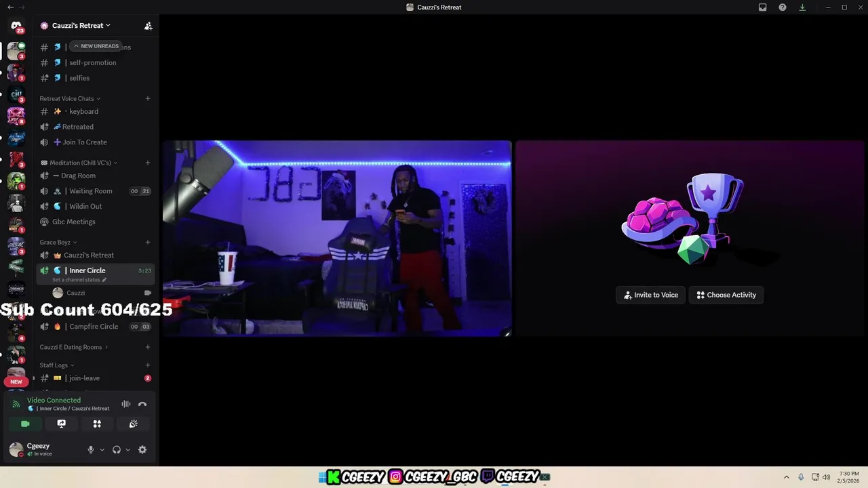
Task: Open headphone output options arrow
Action: [127, 449]
